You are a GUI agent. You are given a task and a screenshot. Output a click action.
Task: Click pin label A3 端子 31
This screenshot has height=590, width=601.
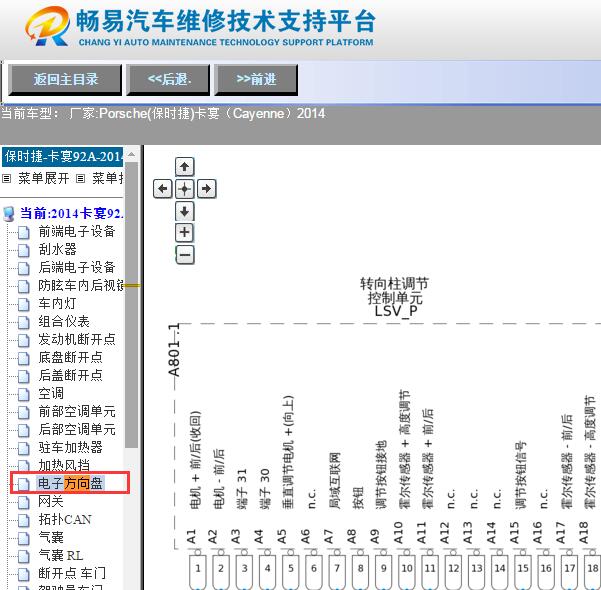point(238,506)
